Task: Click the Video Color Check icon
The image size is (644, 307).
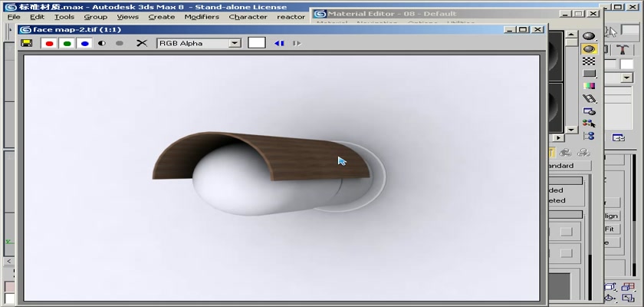Action: pyautogui.click(x=589, y=86)
